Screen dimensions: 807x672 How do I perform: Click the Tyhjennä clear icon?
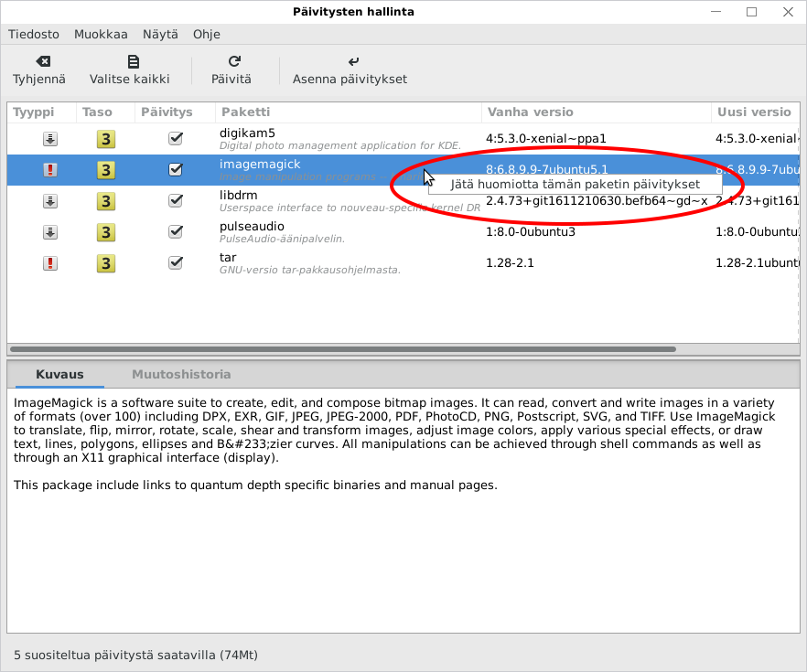coord(43,61)
